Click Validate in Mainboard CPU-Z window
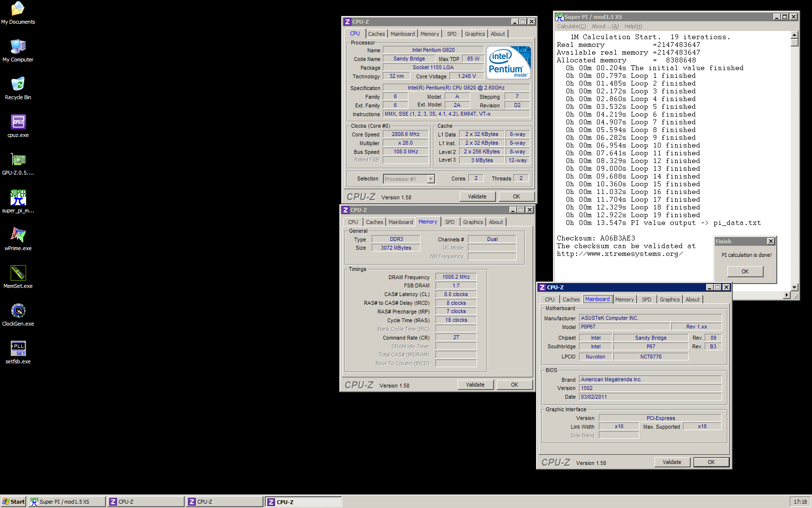Viewport: 812px width, 508px height. pyautogui.click(x=672, y=462)
